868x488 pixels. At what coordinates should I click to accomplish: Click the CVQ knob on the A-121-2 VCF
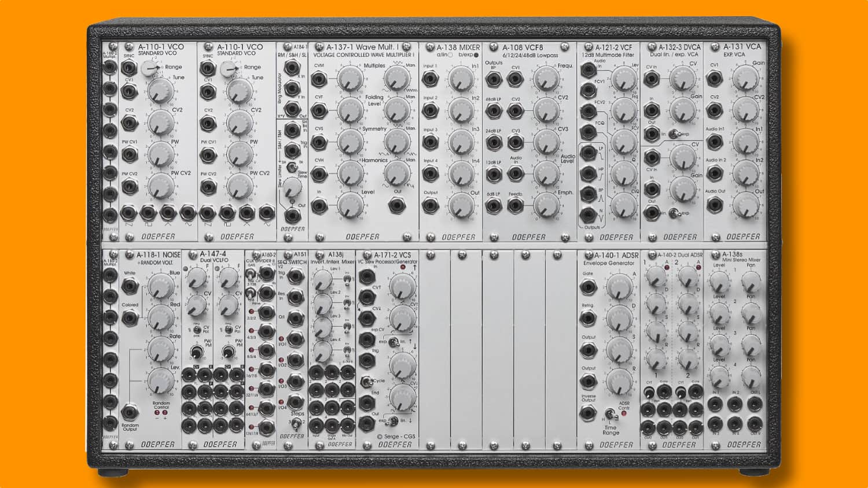[x=624, y=205]
